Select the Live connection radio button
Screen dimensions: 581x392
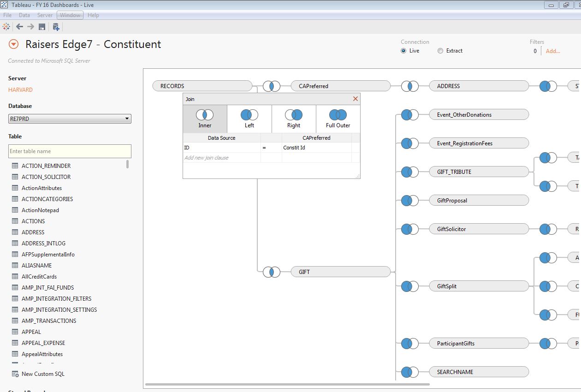coord(403,51)
